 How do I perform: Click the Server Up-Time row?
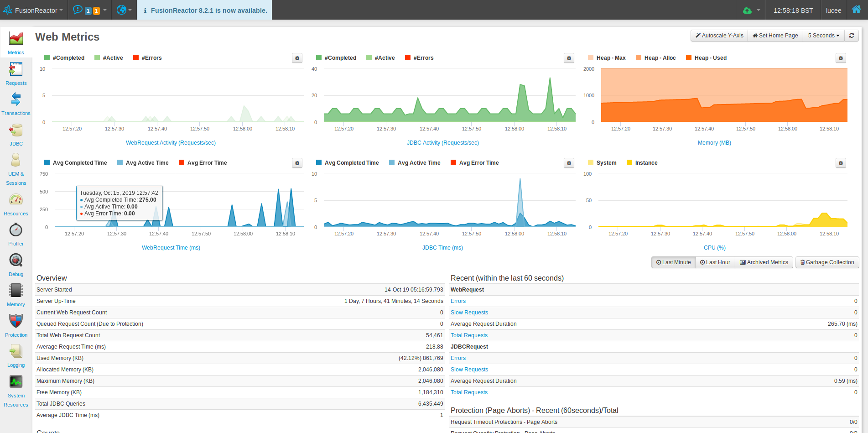coord(240,301)
